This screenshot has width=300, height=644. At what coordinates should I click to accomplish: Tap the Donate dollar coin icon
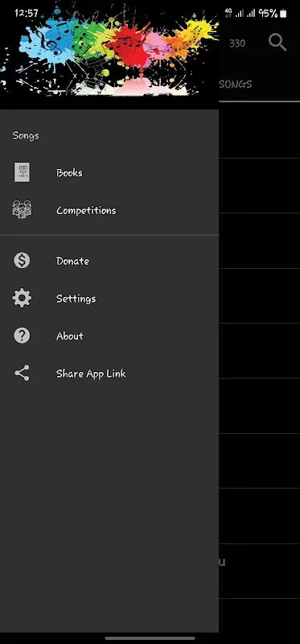click(x=22, y=260)
